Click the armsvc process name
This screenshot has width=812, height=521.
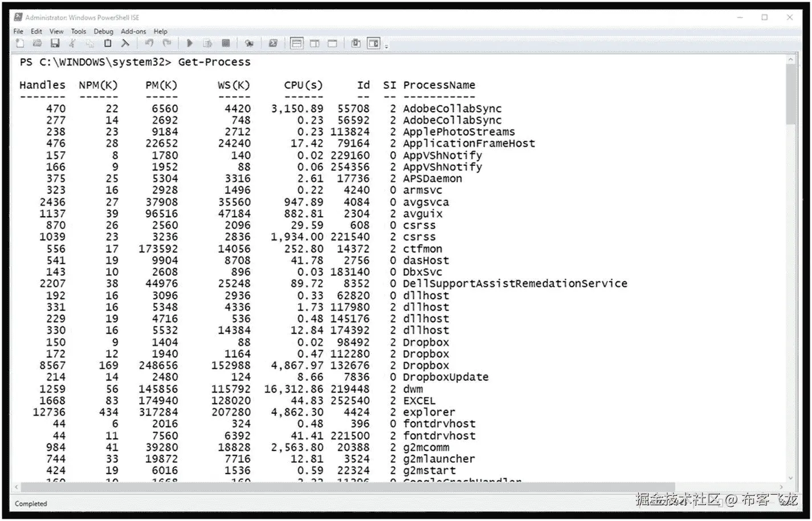coord(422,190)
